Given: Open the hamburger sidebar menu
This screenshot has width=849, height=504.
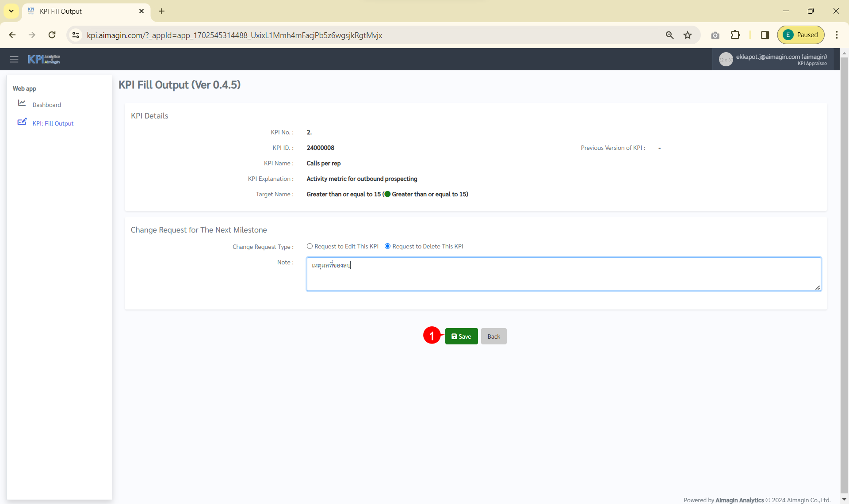Looking at the screenshot, I should point(14,59).
